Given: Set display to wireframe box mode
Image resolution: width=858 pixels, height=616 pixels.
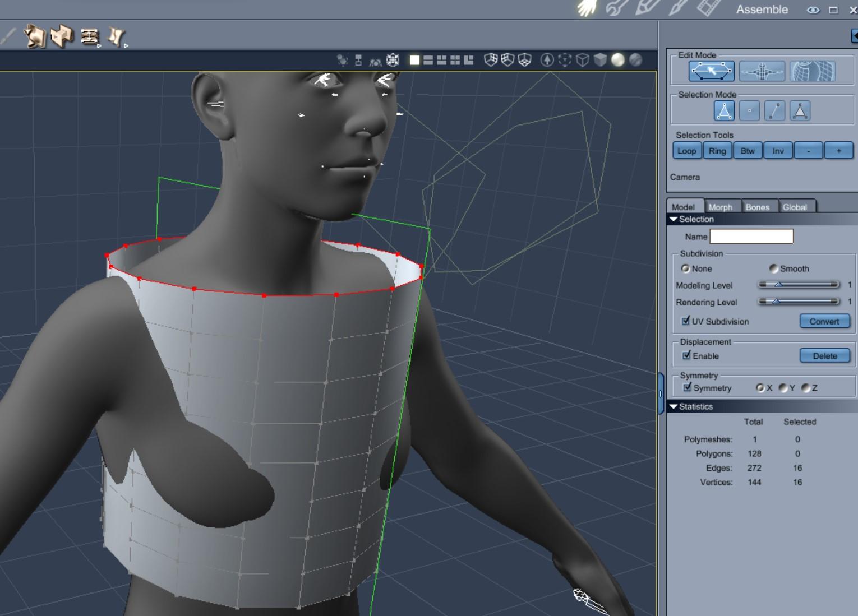Looking at the screenshot, I should 583,60.
